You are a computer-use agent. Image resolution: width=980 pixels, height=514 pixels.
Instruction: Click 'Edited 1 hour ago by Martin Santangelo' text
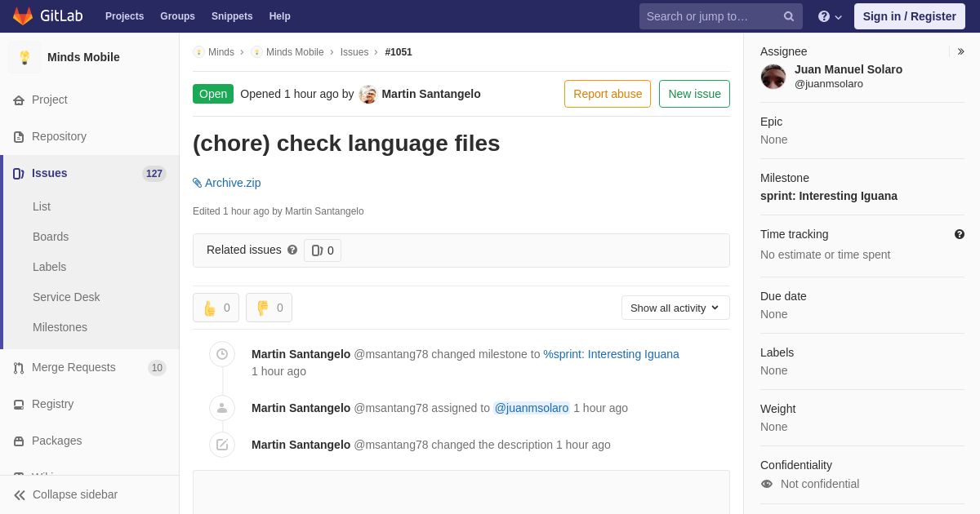coord(278,211)
